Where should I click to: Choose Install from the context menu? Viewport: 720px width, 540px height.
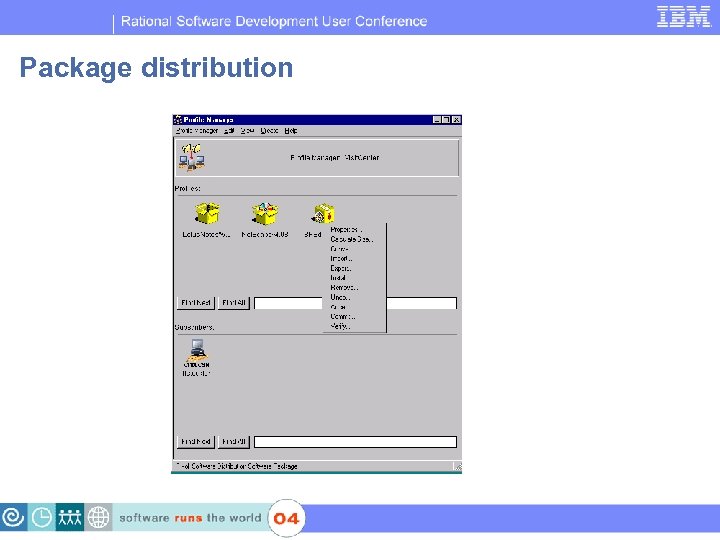[x=338, y=278]
